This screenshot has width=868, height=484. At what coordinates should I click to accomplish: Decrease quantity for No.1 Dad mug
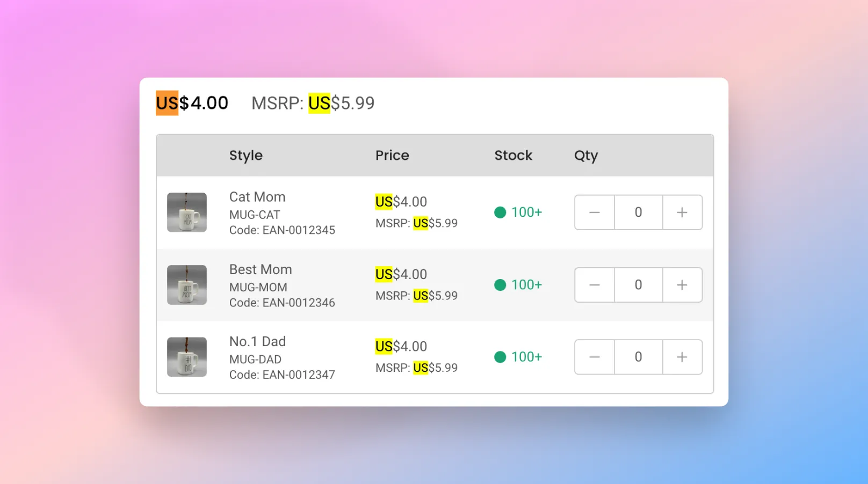click(x=595, y=357)
